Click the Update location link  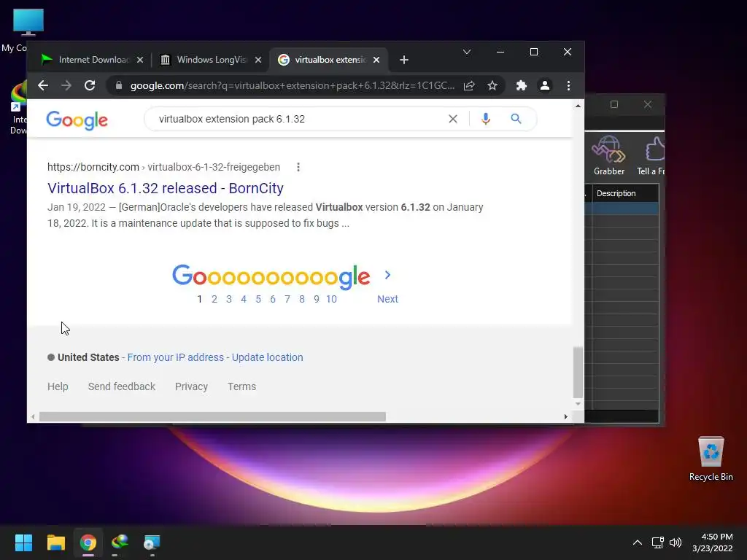pyautogui.click(x=267, y=357)
